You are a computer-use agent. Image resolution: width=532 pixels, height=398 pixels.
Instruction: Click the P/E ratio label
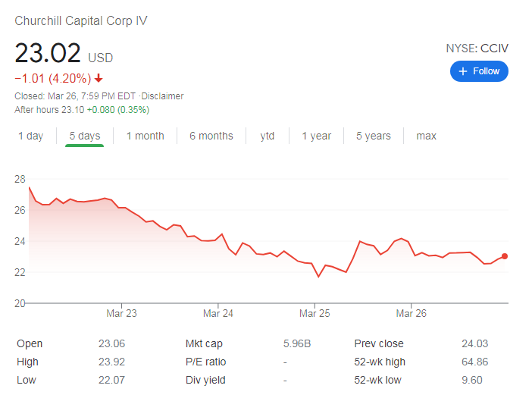point(205,362)
